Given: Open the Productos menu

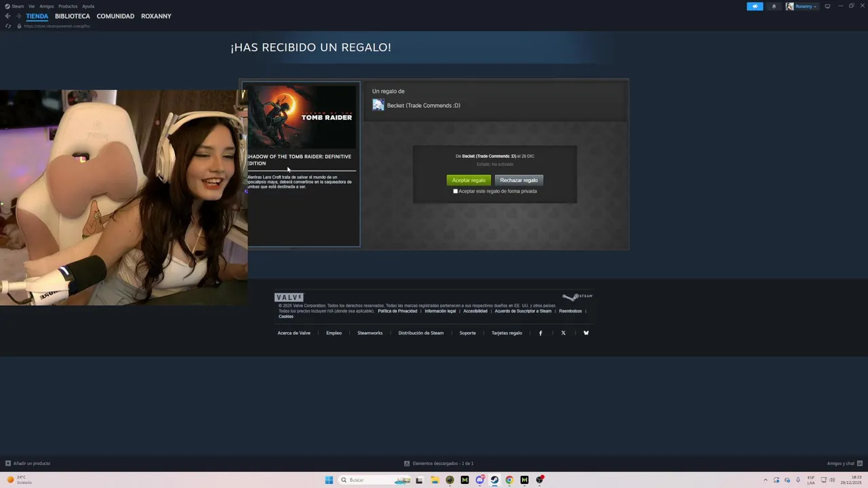Looking at the screenshot, I should (68, 6).
